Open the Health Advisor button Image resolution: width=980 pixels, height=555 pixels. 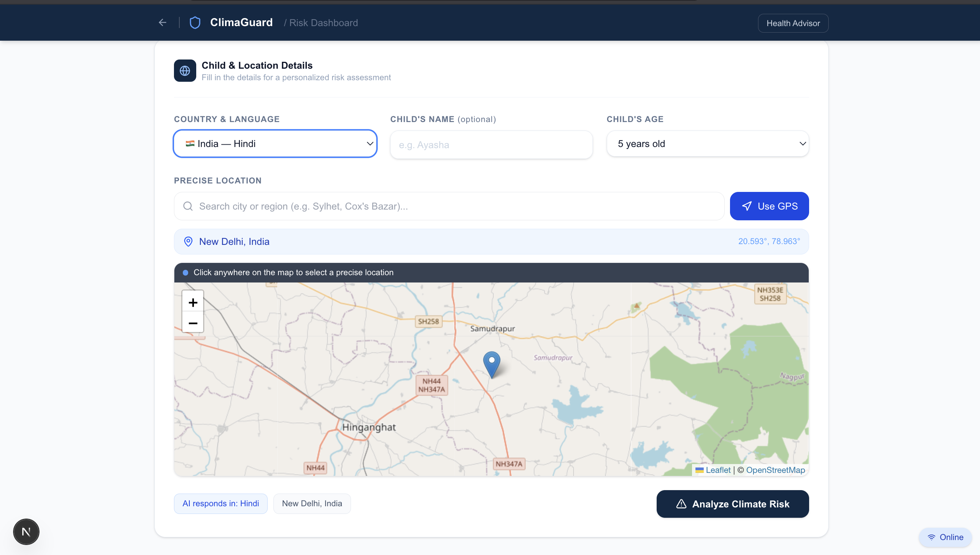click(x=793, y=23)
